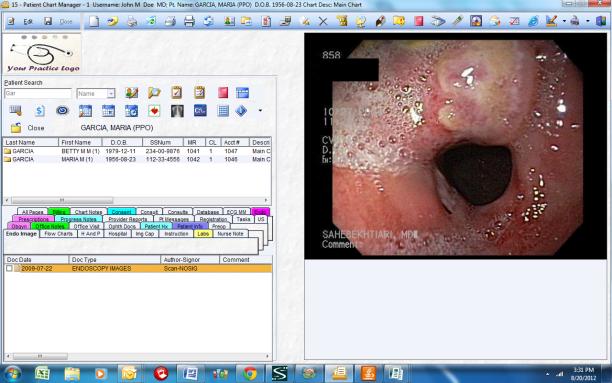Click the patient list horizontal scrollbar
This screenshot has height=383, width=612.
(x=137, y=200)
